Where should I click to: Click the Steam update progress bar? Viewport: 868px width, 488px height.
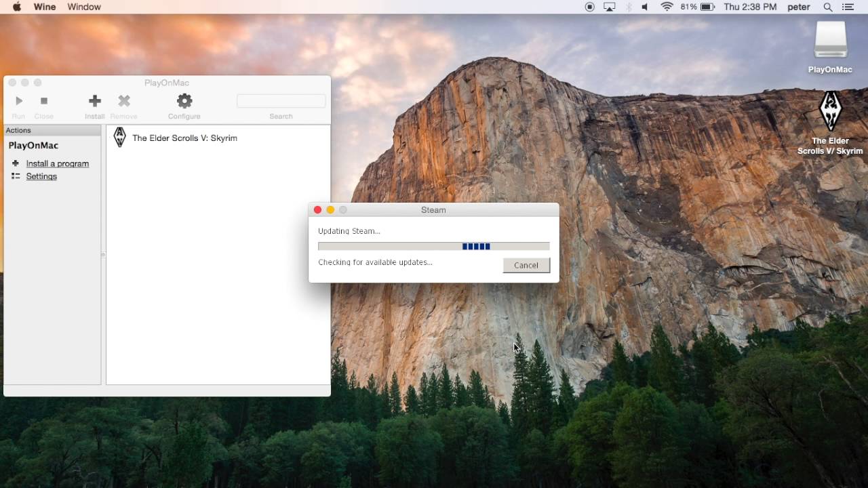434,246
